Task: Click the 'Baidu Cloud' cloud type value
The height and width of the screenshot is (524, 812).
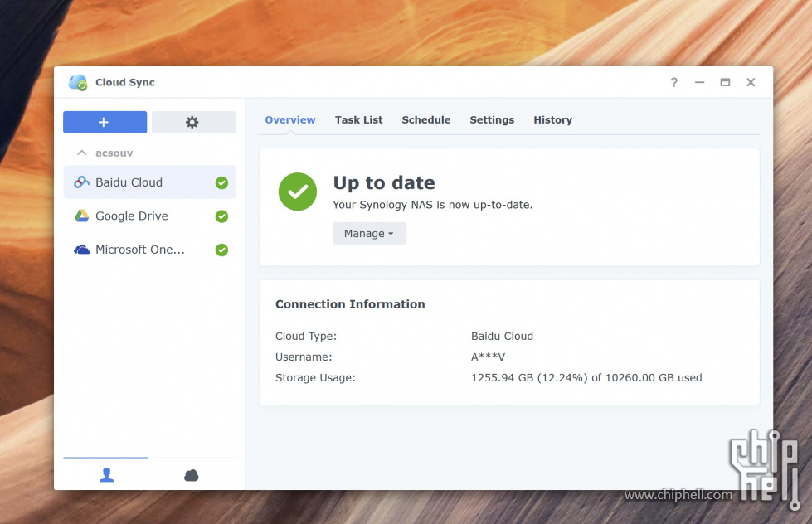Action: tap(503, 337)
